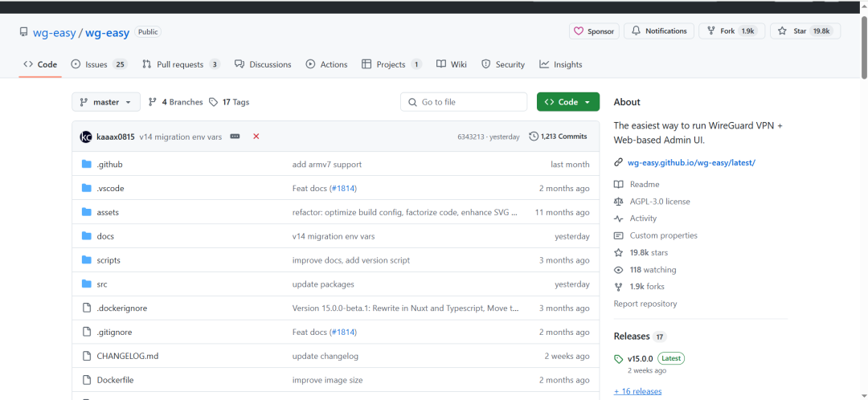Open the Pull requests tab

click(182, 65)
